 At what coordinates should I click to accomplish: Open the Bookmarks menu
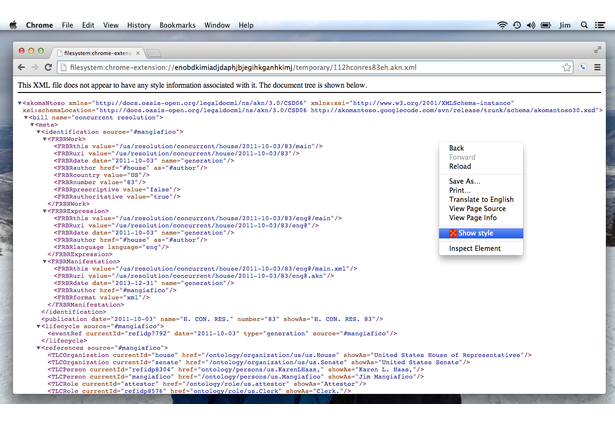tap(177, 25)
